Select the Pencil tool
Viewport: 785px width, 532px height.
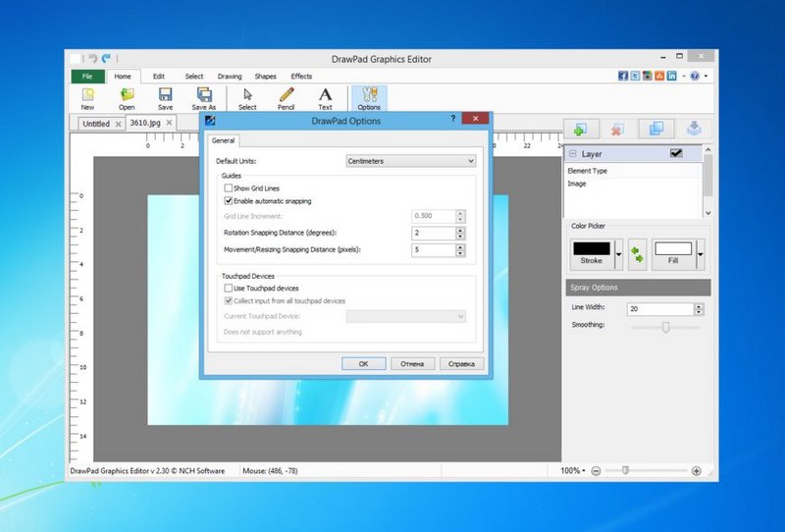287,98
